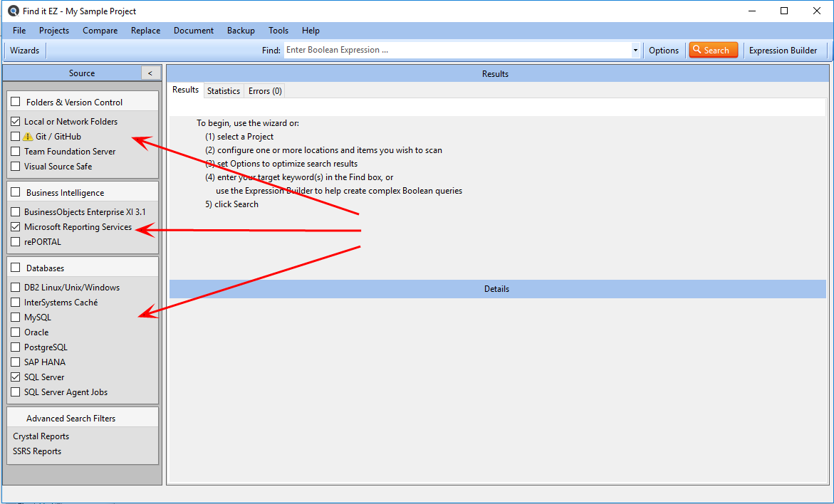The width and height of the screenshot is (834, 504).
Task: Launch the Wizards toolbar button
Action: (24, 51)
